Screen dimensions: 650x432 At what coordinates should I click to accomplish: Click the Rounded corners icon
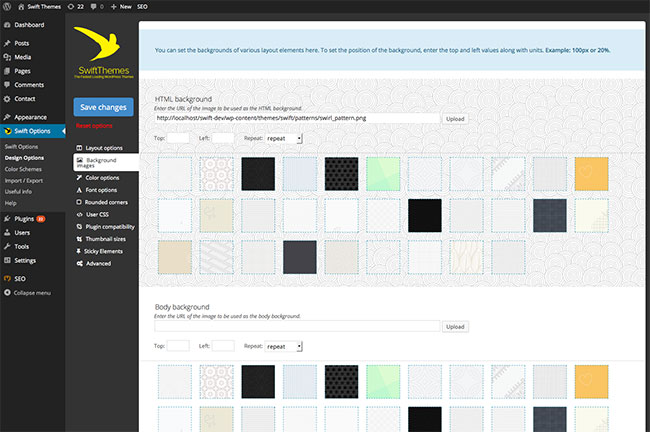coord(79,202)
